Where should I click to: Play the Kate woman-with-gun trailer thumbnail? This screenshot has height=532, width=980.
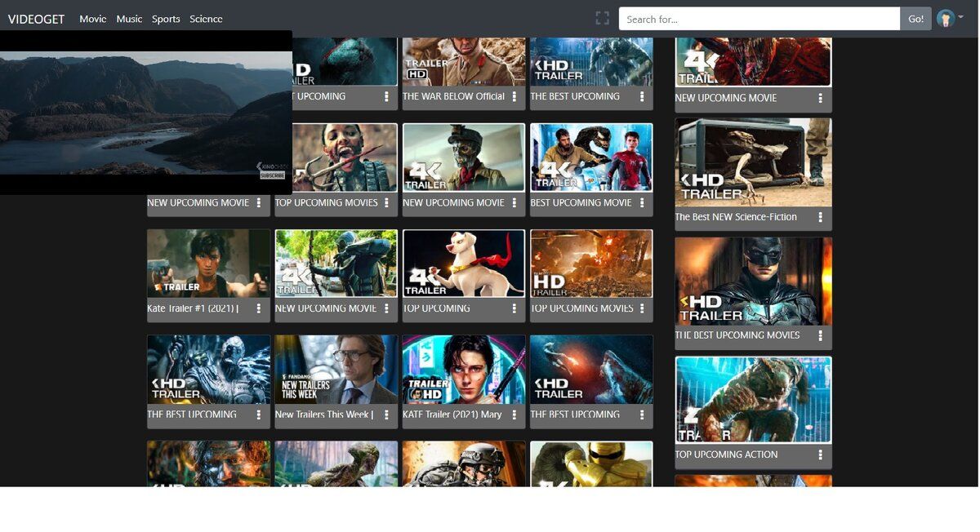pos(208,263)
